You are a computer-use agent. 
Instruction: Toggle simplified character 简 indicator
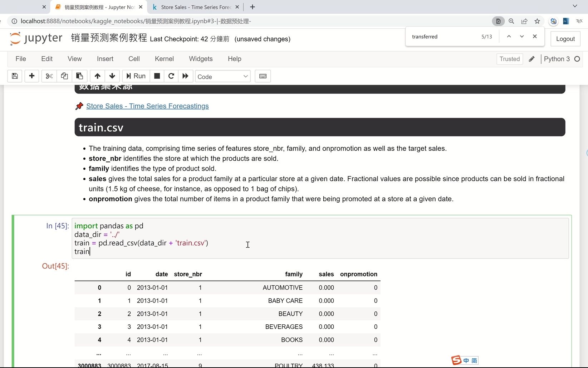[x=474, y=360]
